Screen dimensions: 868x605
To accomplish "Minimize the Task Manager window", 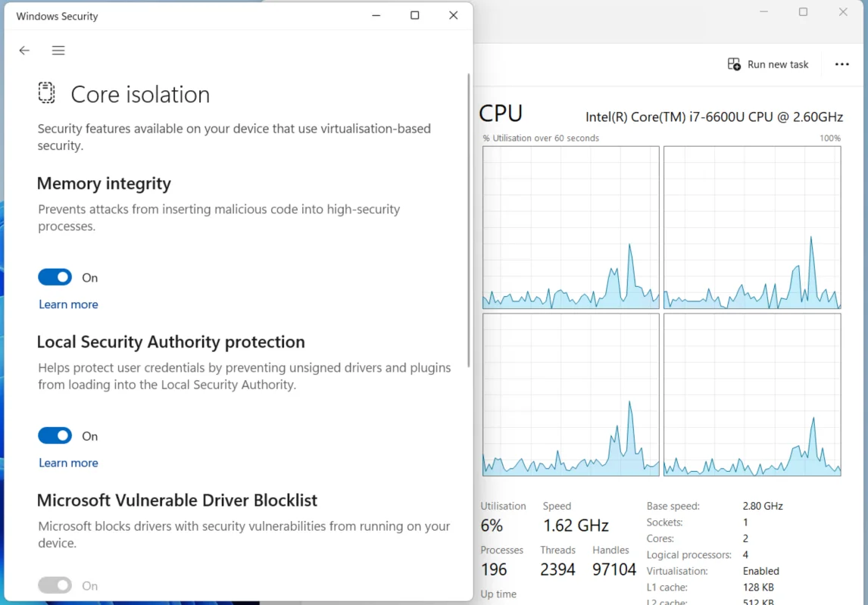I will click(764, 11).
